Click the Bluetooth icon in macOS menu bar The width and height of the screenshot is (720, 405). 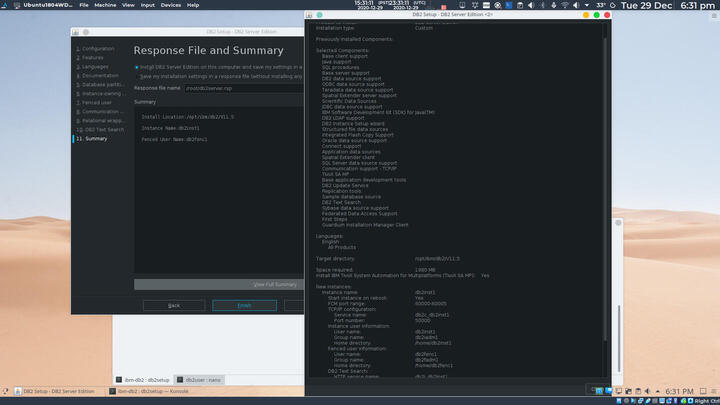point(542,5)
